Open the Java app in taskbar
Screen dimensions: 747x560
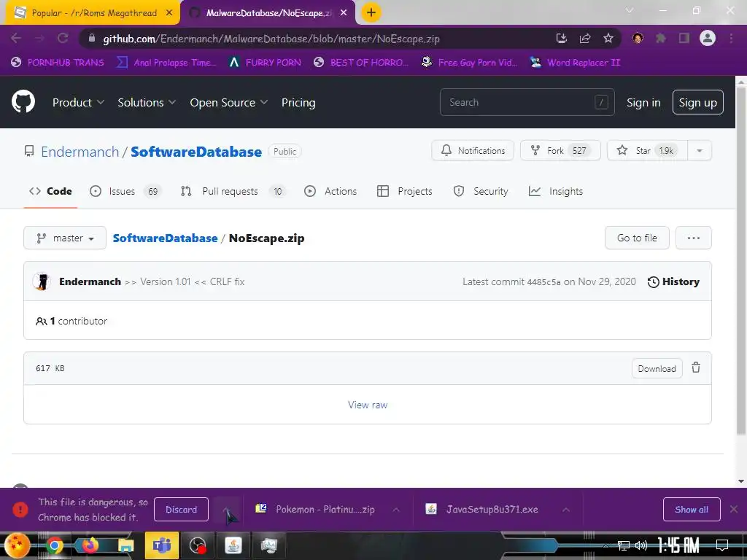233,545
